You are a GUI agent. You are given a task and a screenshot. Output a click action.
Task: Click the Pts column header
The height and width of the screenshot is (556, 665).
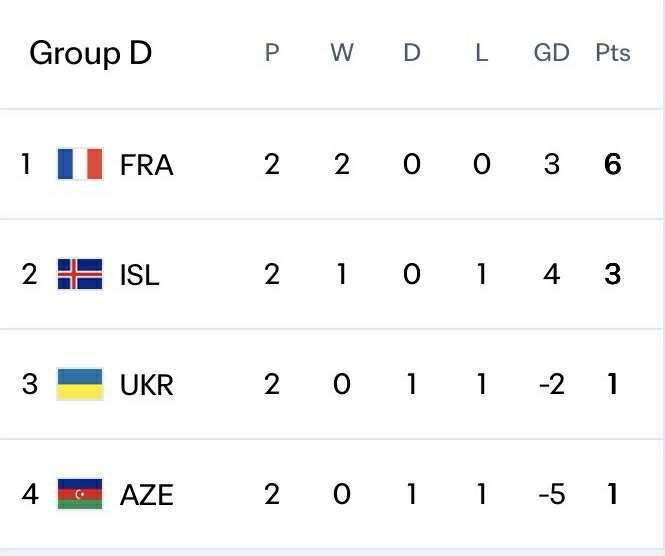(x=612, y=53)
